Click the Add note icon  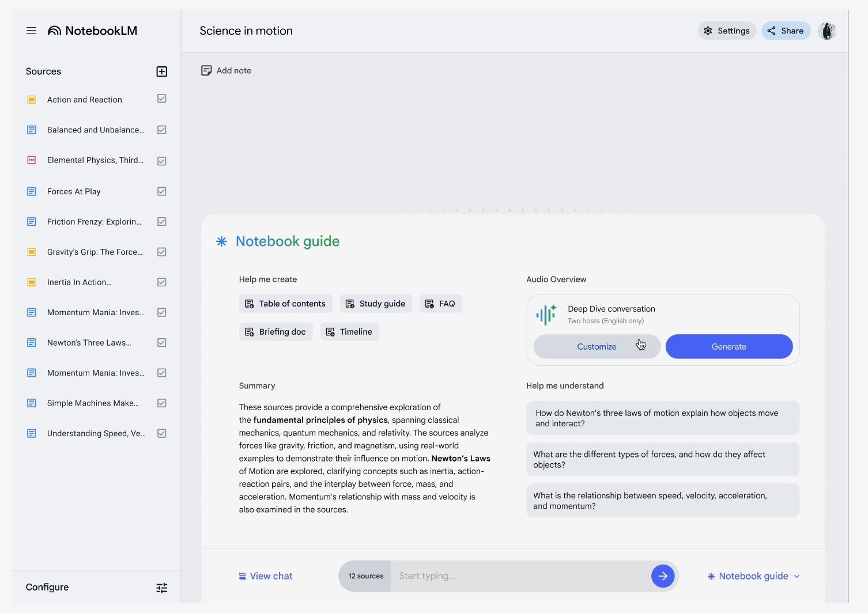tap(206, 71)
